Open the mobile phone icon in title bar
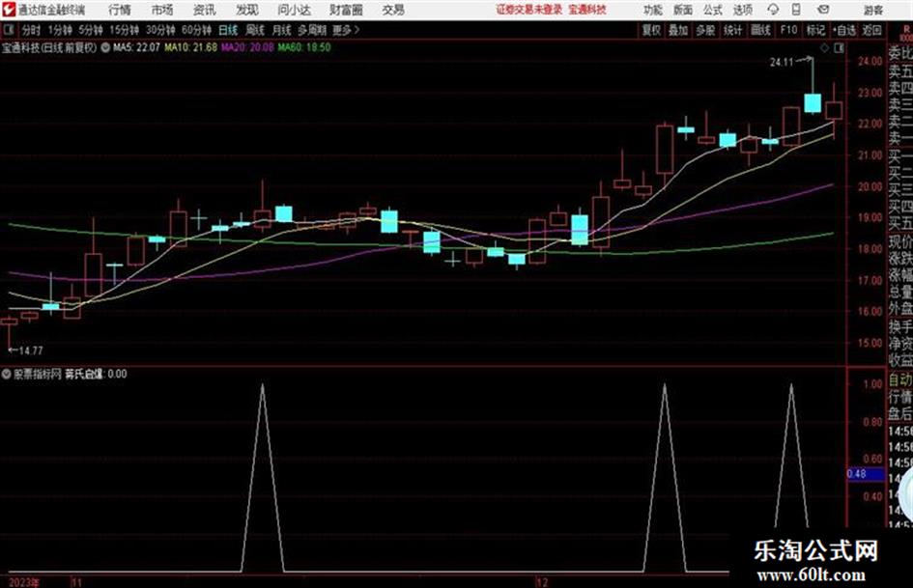Viewport: 913px width, 588px height. click(796, 10)
